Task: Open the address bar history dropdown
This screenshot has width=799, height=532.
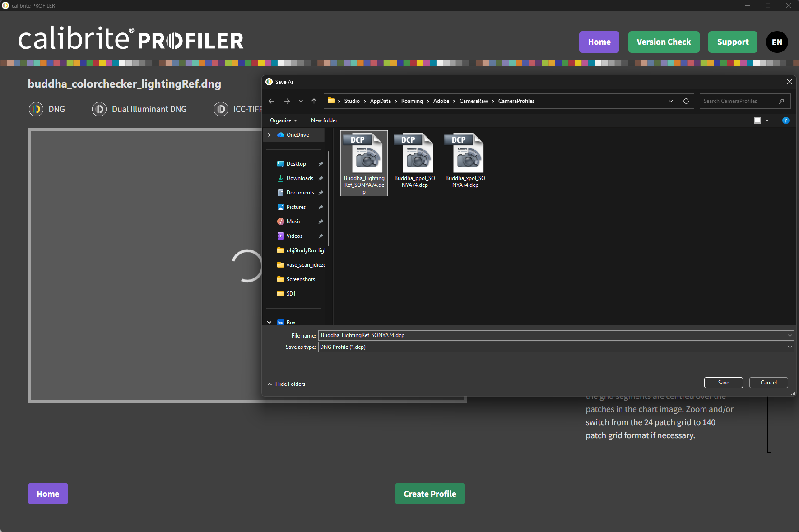Action: 671,101
